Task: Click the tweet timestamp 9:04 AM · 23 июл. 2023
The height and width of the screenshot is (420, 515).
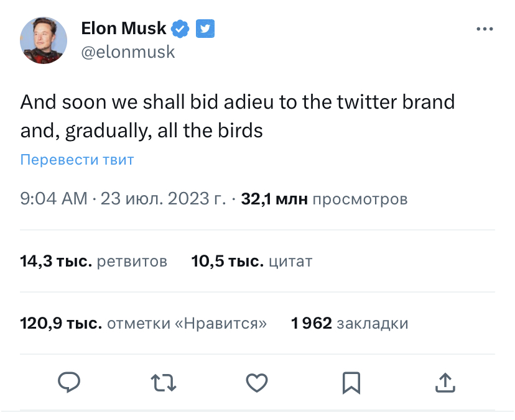Action: click(123, 199)
